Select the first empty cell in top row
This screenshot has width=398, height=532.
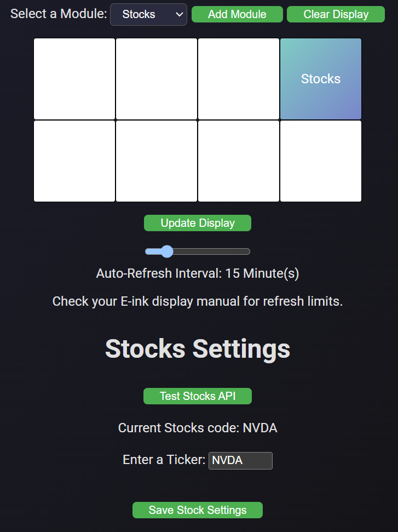pos(74,79)
